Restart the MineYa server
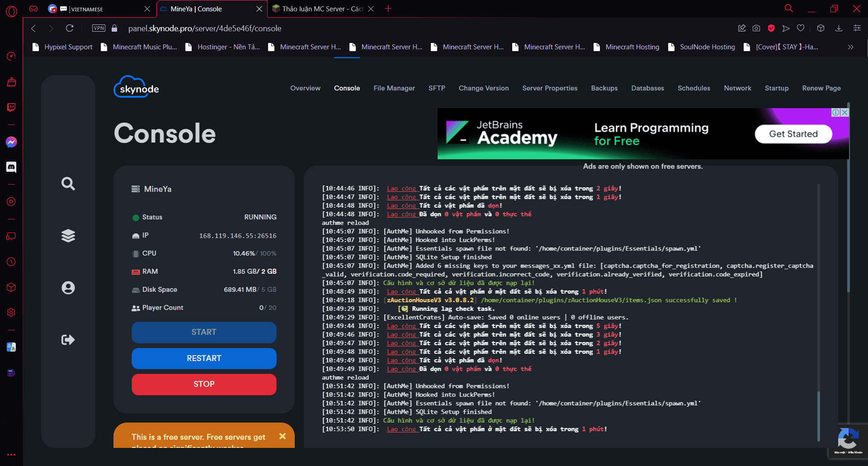 204,358
